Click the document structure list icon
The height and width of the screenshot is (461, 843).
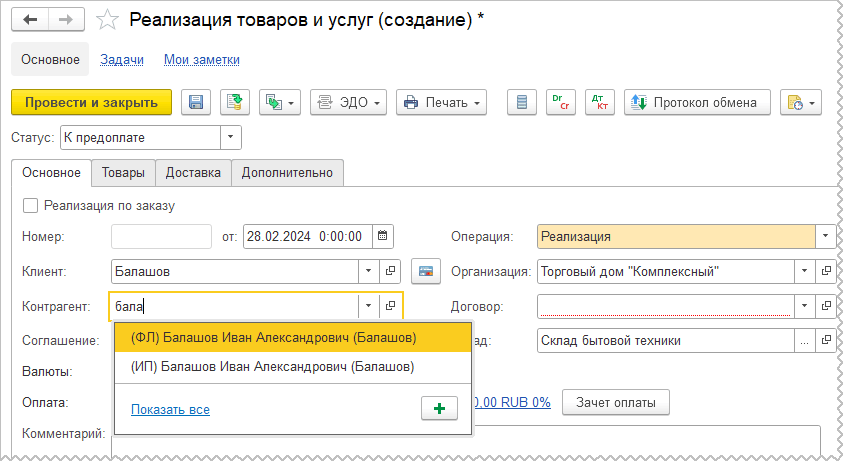(x=520, y=102)
